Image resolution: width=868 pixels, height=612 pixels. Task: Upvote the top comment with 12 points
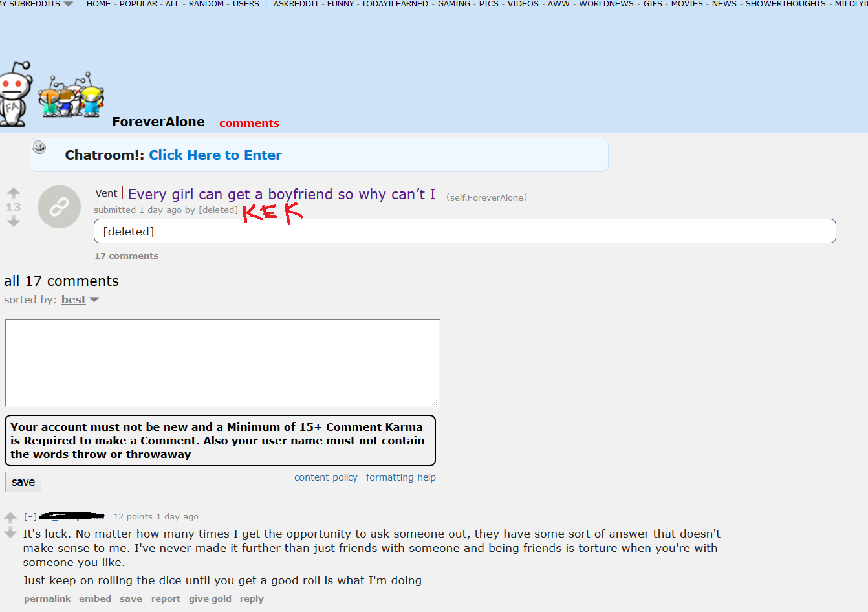pos(10,518)
